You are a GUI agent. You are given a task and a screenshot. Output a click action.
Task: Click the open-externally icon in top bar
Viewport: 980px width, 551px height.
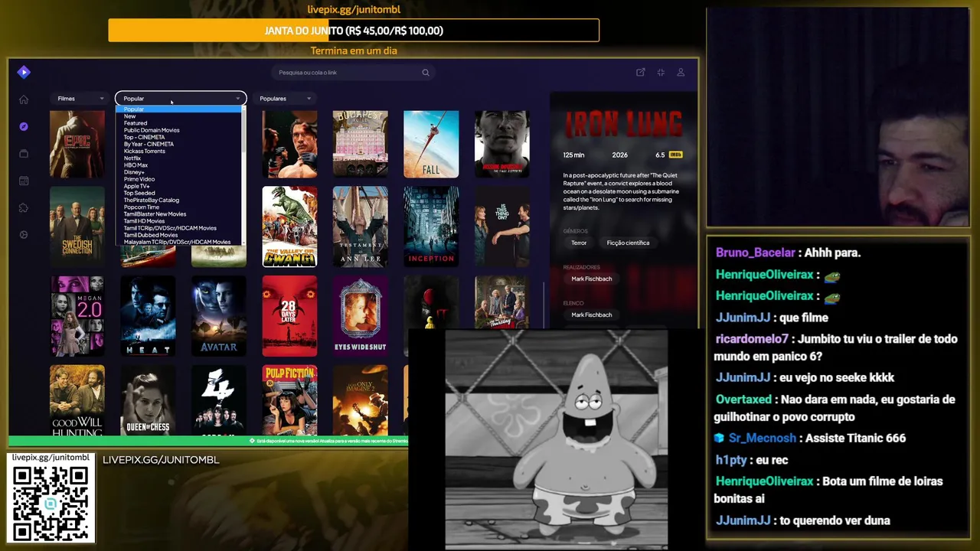[641, 73]
